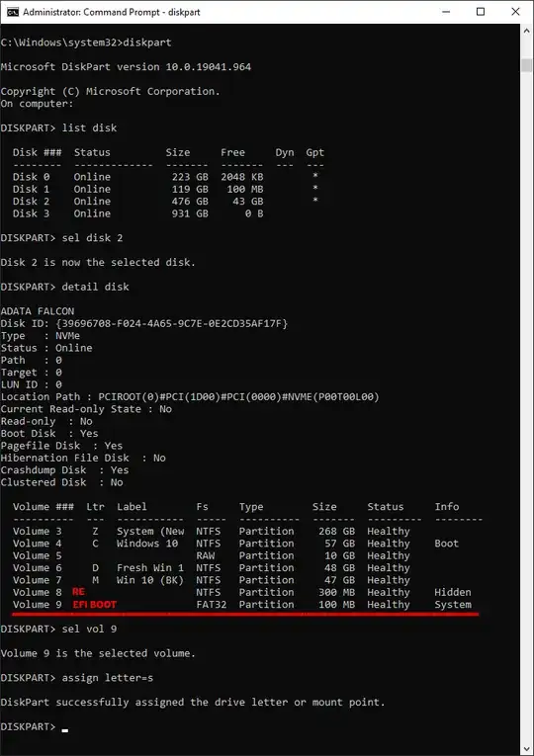Select the 'Disk 3' row label
Image resolution: width=534 pixels, height=756 pixels.
(31, 213)
